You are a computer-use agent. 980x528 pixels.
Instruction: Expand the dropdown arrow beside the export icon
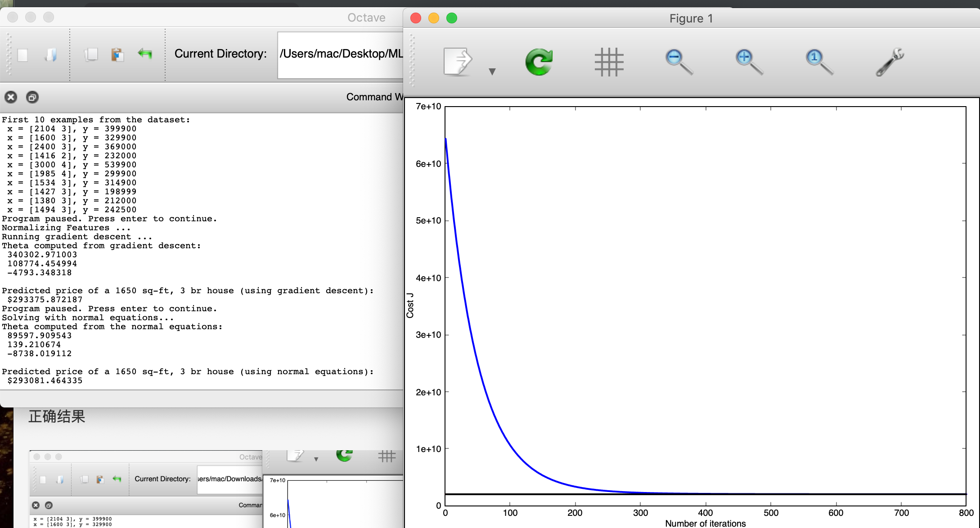pos(492,72)
